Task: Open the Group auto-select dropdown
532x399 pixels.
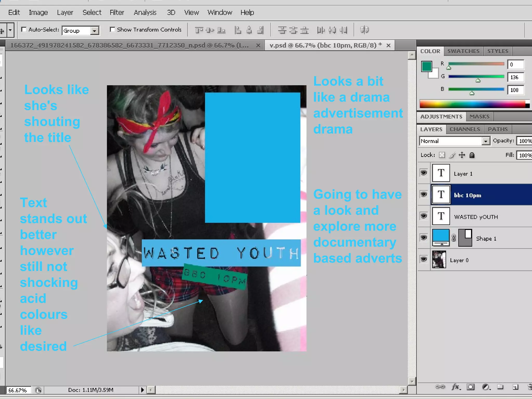Action: click(95, 31)
